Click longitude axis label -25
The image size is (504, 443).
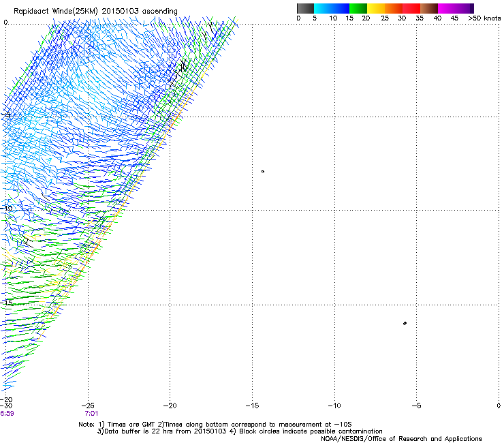pyautogui.click(x=88, y=406)
